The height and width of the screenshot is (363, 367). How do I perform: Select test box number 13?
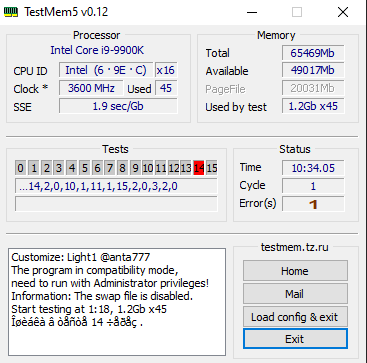click(x=186, y=168)
